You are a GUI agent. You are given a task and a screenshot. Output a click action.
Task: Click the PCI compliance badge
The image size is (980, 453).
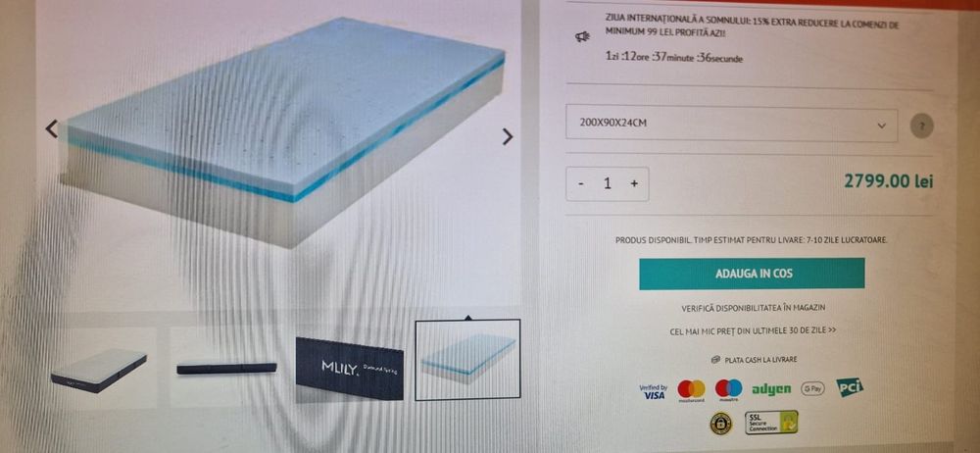point(850,387)
